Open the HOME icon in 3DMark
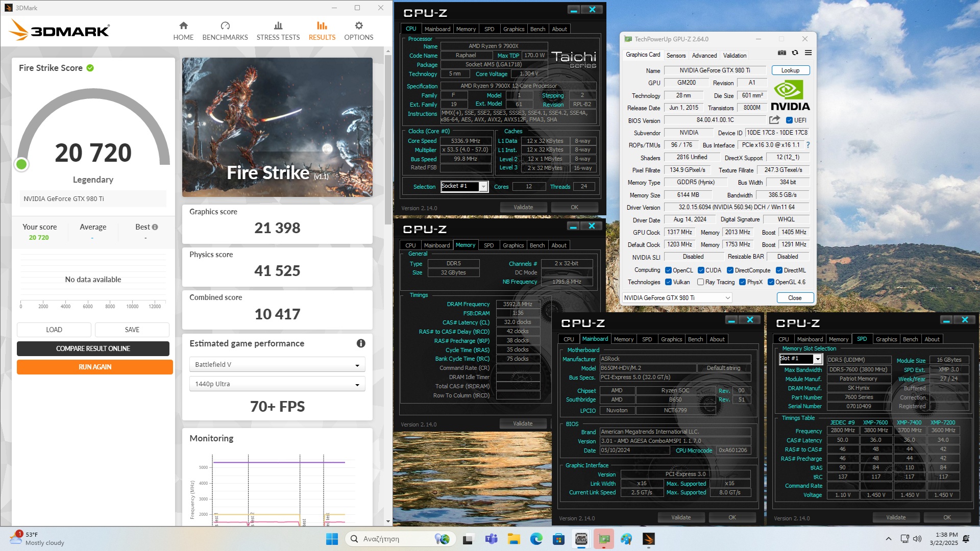The width and height of the screenshot is (980, 551). coord(183,26)
